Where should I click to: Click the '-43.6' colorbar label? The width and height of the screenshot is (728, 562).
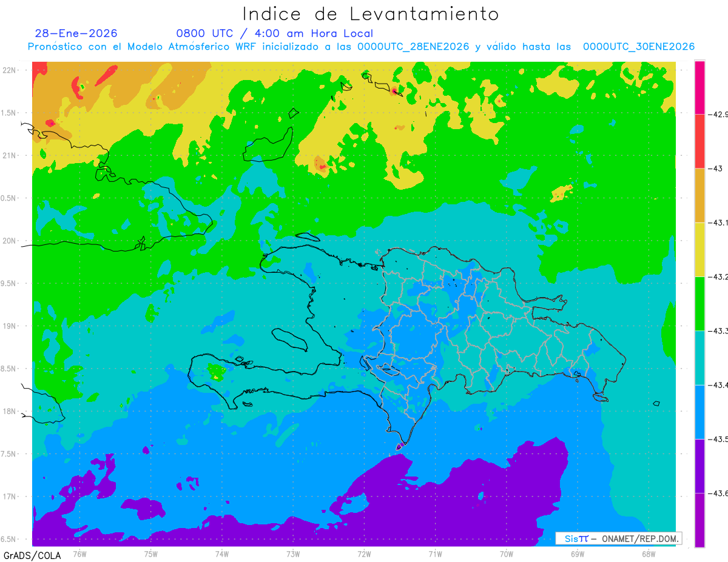[x=718, y=493]
